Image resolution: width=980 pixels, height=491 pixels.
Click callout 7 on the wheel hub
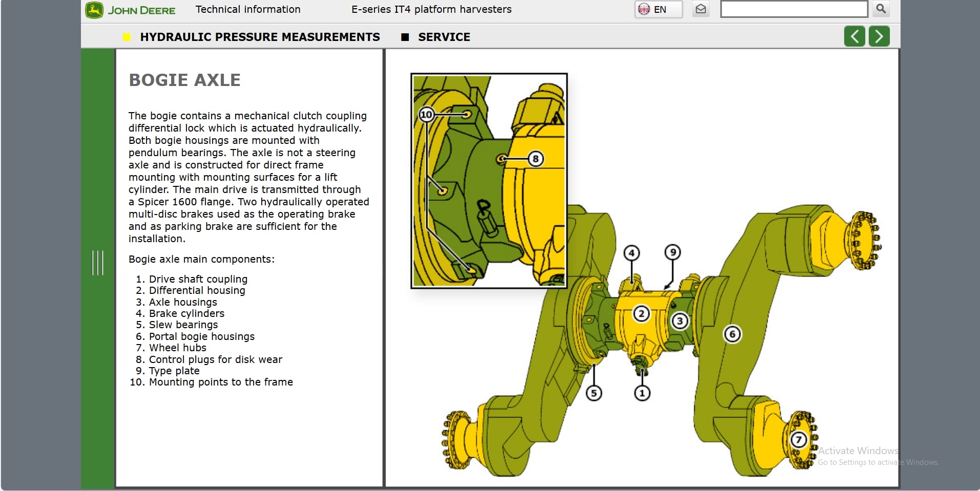click(x=799, y=439)
